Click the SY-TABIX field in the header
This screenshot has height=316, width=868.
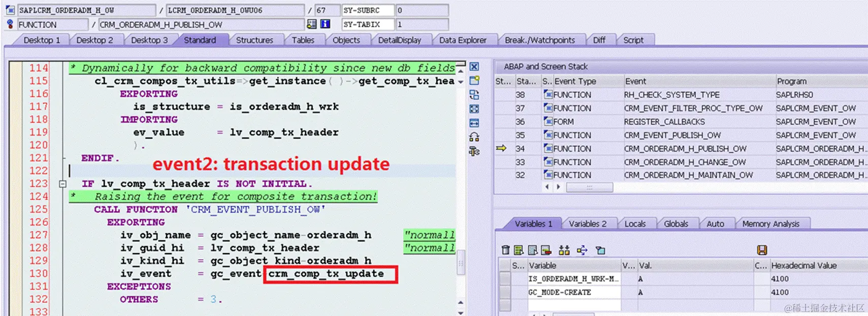[368, 24]
